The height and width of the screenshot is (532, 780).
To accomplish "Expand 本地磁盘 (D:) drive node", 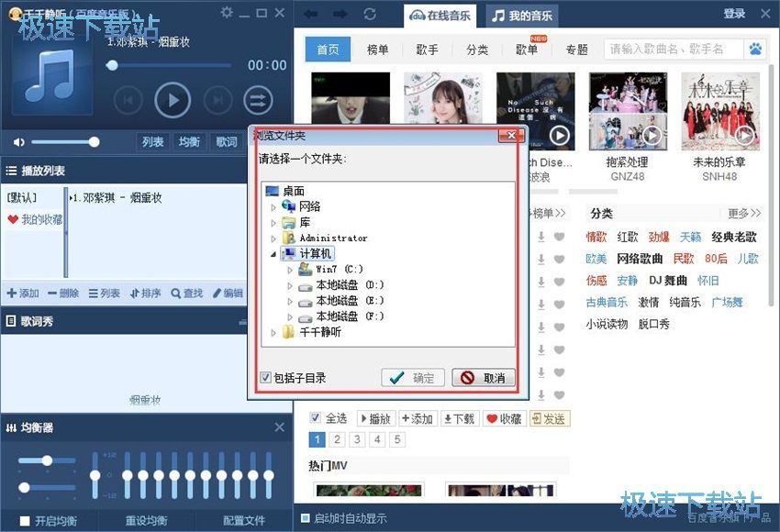I will pyautogui.click(x=290, y=286).
